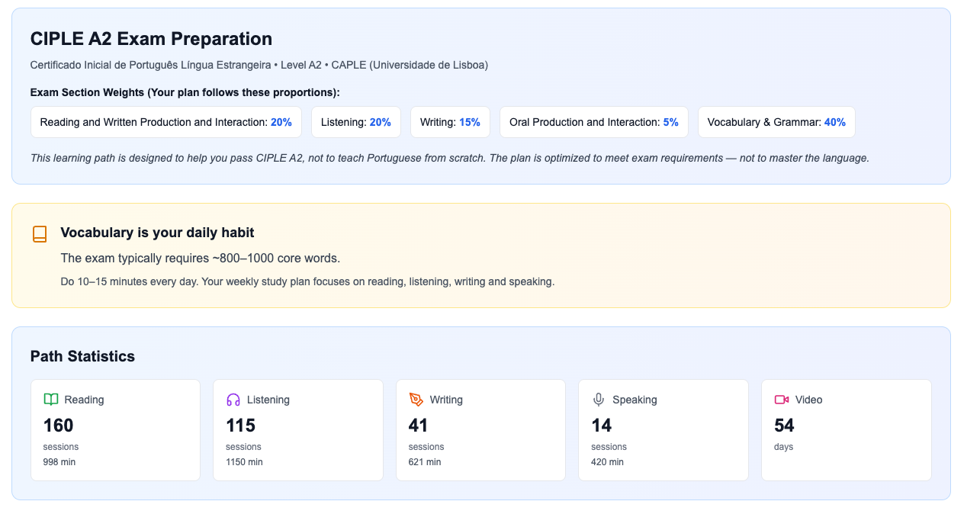The width and height of the screenshot is (980, 514).
Task: Open the Video 54 days card
Action: click(846, 430)
